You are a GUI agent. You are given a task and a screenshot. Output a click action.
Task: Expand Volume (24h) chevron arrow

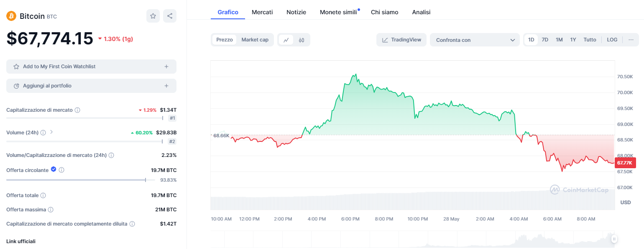click(x=51, y=132)
